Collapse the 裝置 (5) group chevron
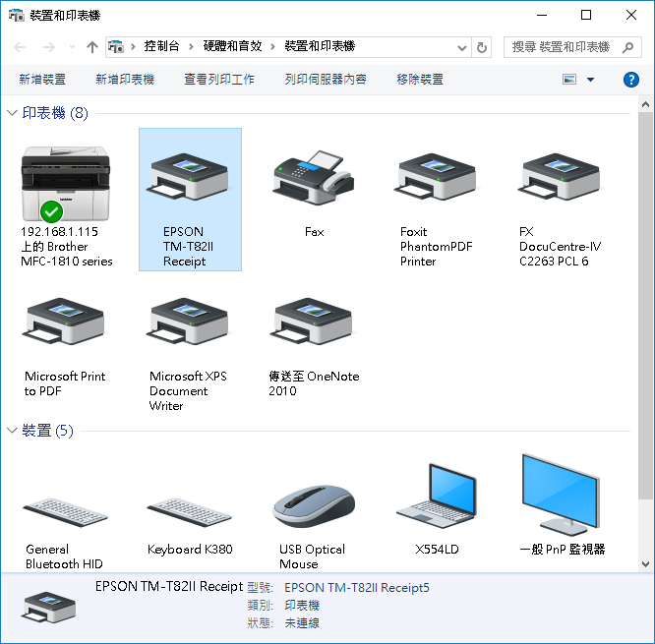This screenshot has height=644, width=655. 12,431
